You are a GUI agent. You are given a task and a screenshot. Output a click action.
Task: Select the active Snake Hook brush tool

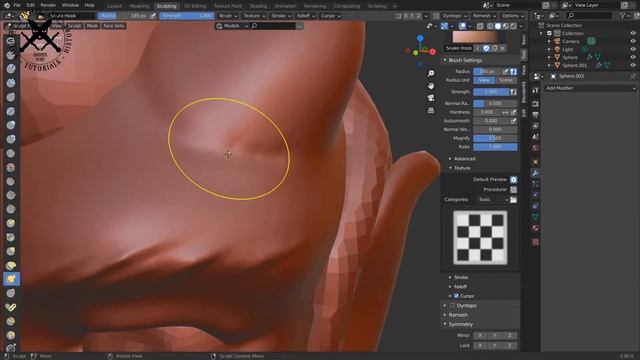[x=11, y=279]
